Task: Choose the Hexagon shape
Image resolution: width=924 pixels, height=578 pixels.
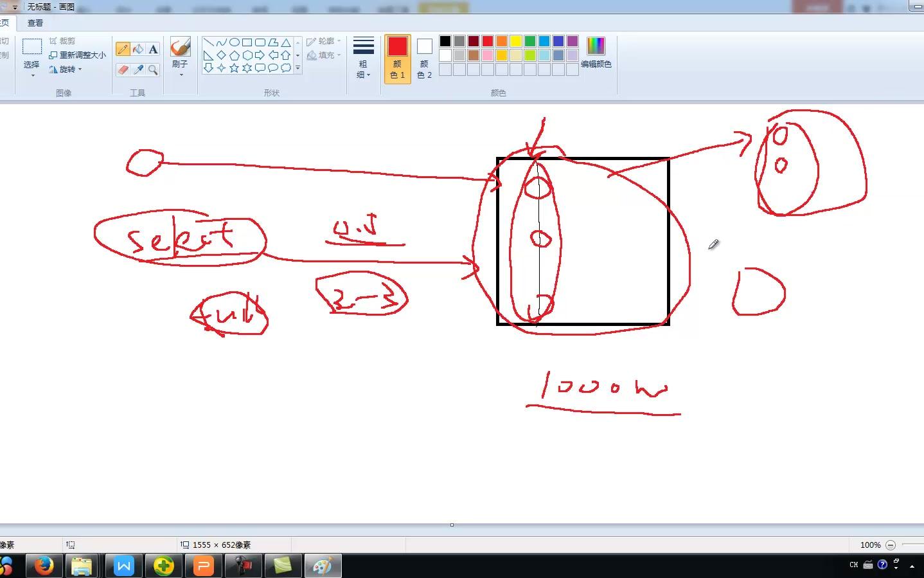Action: pyautogui.click(x=247, y=55)
